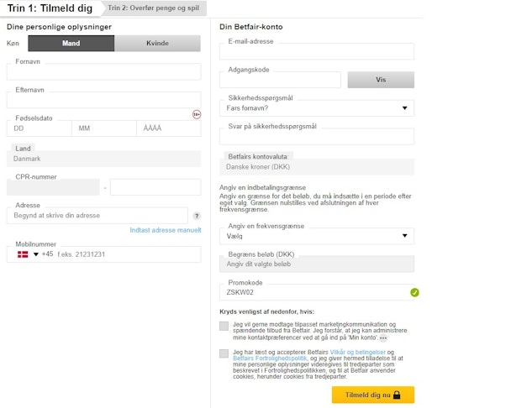Image resolution: width=532 pixels, height=408 pixels.
Task: Click the ellipsis icon after 'Min konto'
Action: [383, 337]
